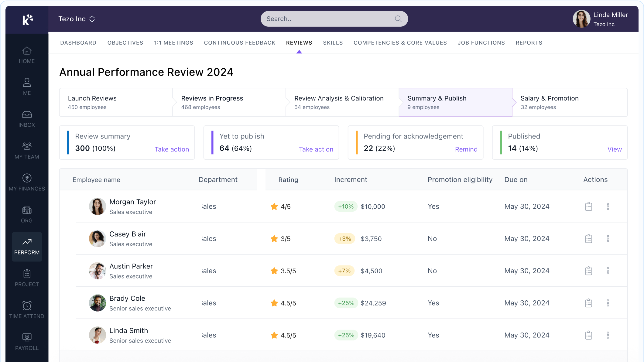644x362 pixels.
Task: Open clipboard icon for Brady Cole
Action: pos(588,303)
